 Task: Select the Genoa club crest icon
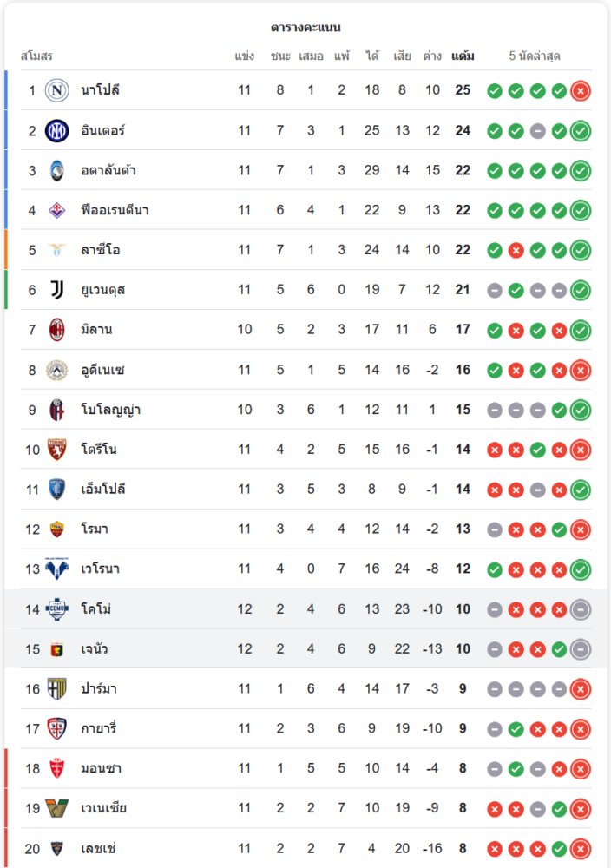(x=56, y=649)
